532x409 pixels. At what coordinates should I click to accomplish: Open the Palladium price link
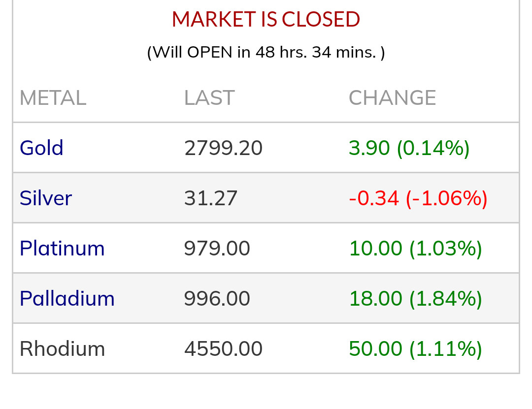(67, 299)
